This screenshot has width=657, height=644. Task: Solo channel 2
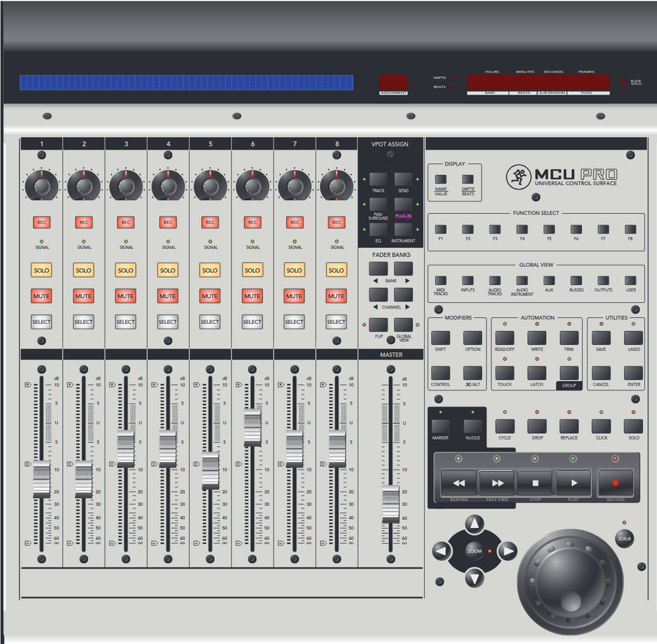click(83, 270)
